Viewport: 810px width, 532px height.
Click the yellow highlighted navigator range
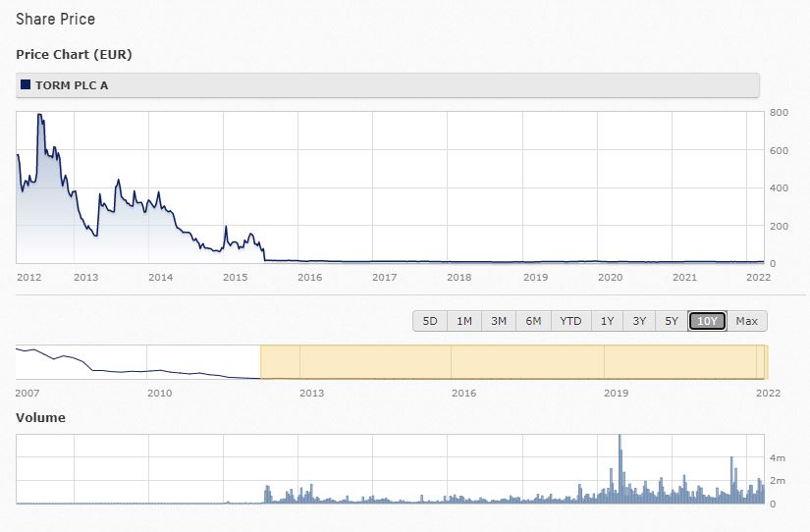pyautogui.click(x=511, y=361)
